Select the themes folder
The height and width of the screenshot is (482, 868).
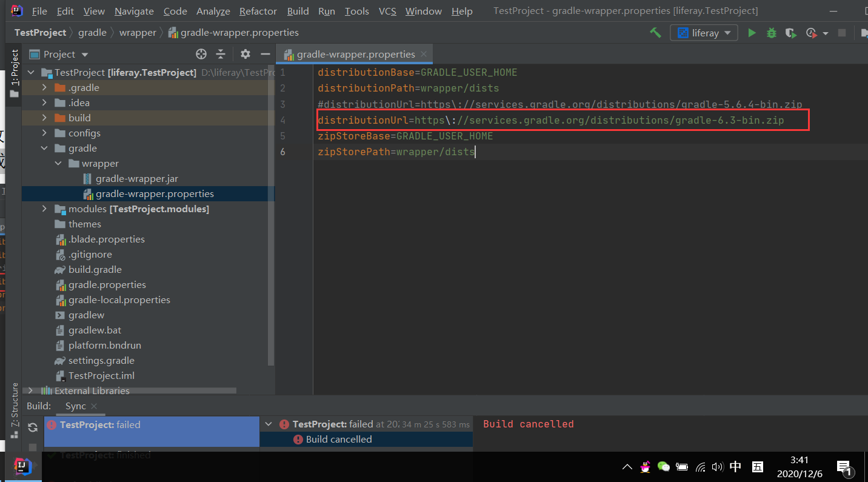pyautogui.click(x=84, y=224)
